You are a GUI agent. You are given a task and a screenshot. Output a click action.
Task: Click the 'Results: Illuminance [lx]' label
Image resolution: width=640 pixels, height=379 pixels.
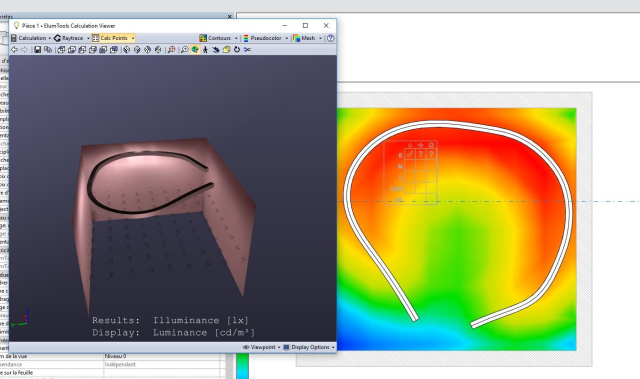[170, 320]
